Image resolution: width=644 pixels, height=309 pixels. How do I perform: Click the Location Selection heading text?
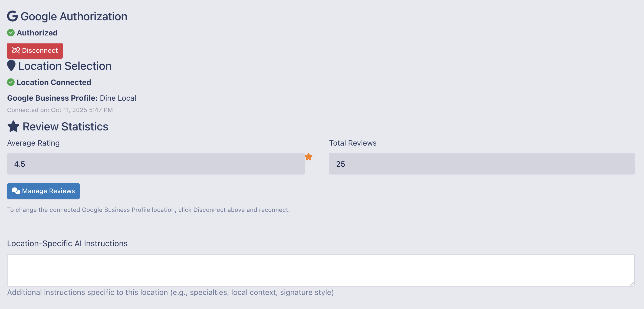pyautogui.click(x=65, y=66)
